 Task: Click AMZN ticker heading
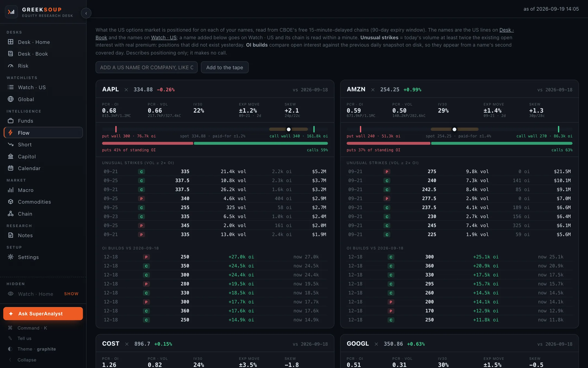356,89
